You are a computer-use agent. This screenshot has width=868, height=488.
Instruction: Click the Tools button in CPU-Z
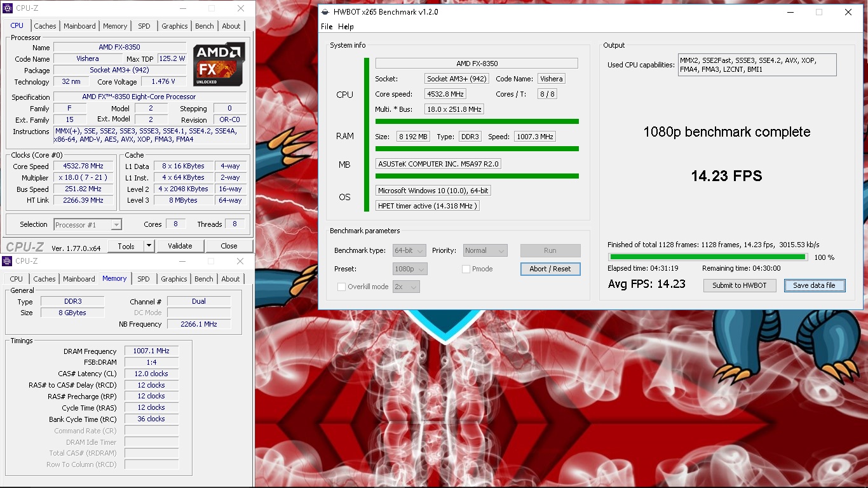click(x=126, y=246)
